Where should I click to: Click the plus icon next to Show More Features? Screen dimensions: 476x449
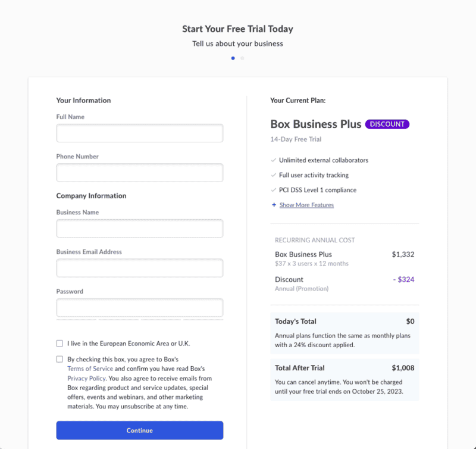pos(273,205)
